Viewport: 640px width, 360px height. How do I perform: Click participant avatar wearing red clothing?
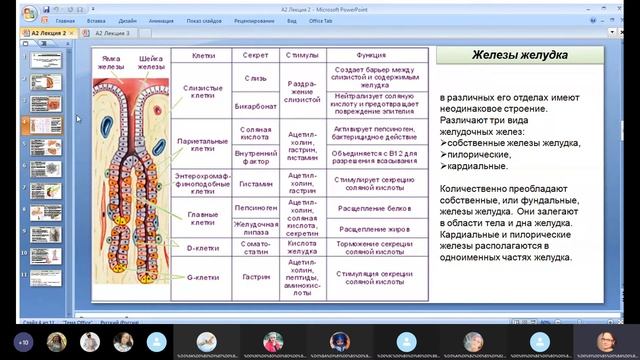[x=273, y=341]
